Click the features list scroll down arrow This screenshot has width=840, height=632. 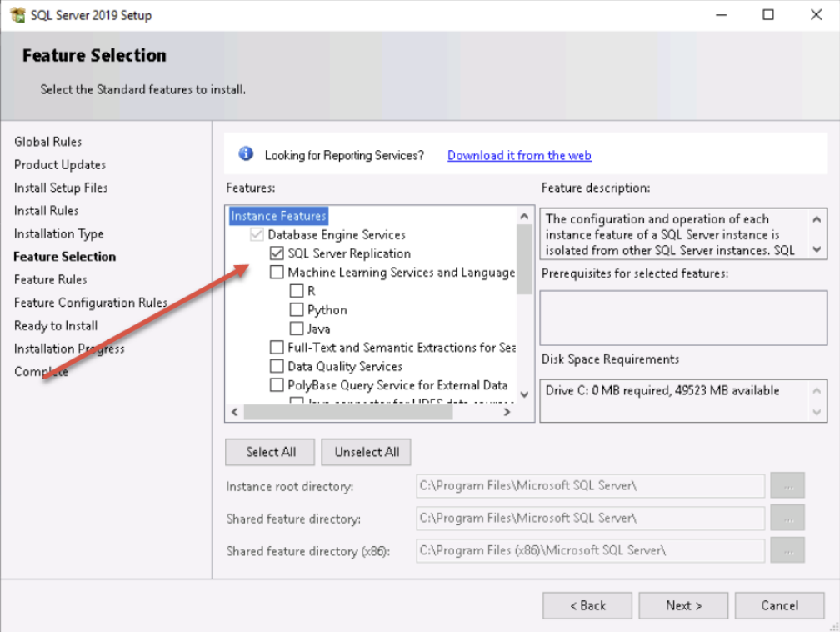click(524, 394)
